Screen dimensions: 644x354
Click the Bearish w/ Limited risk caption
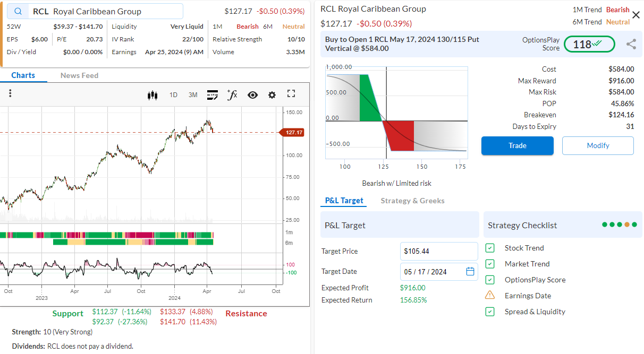[x=396, y=183]
